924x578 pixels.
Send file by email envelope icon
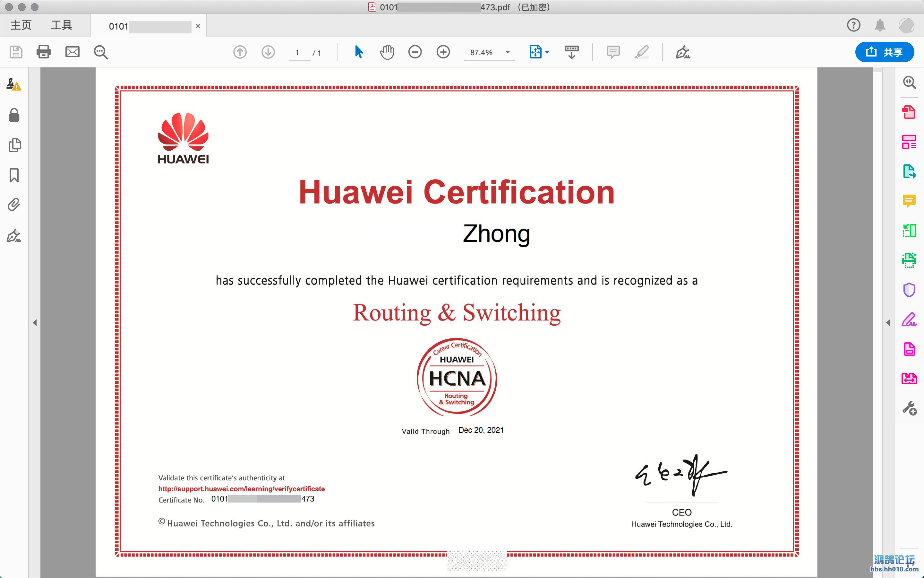tap(73, 52)
